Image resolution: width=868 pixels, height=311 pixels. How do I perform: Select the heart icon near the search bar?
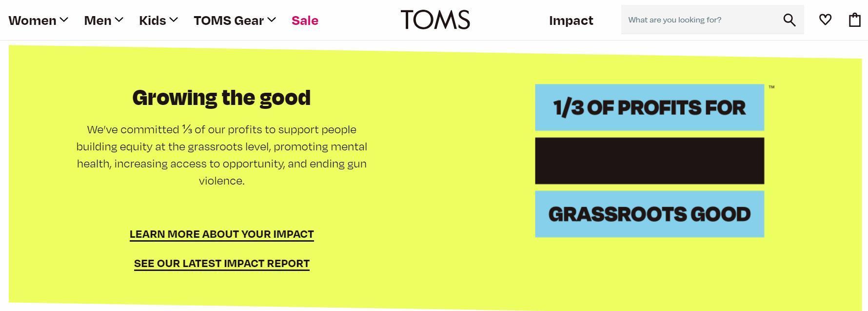(x=825, y=20)
